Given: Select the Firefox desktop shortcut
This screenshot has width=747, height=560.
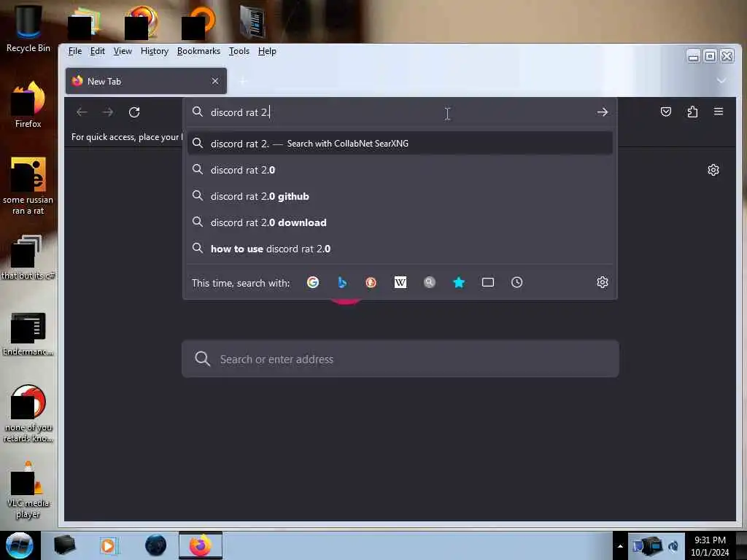Looking at the screenshot, I should (28, 105).
